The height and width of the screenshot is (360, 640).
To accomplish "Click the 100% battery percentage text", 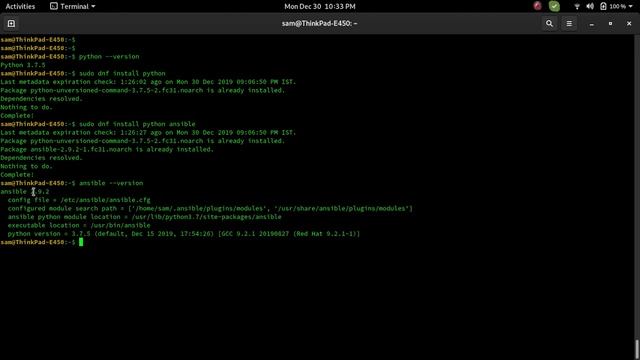I will 618,7.
